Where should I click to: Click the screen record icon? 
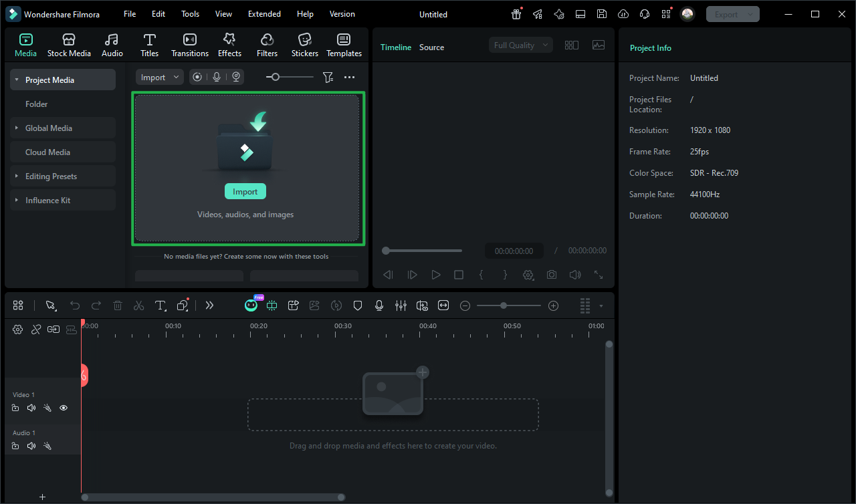coord(197,78)
